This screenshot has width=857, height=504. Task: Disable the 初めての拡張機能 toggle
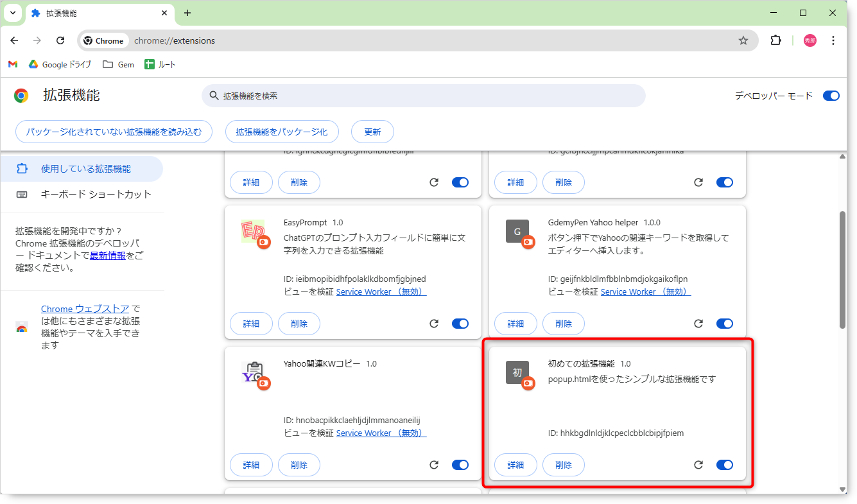(x=725, y=465)
